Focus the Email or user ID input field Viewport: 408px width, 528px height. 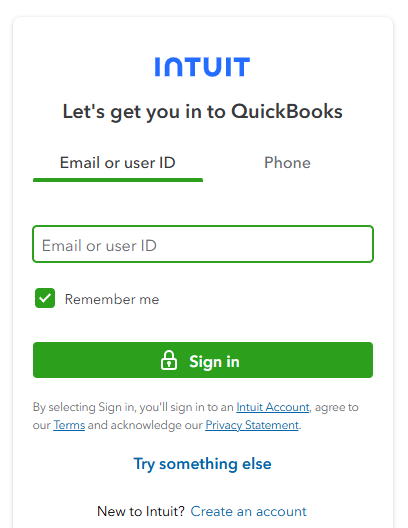[203, 244]
